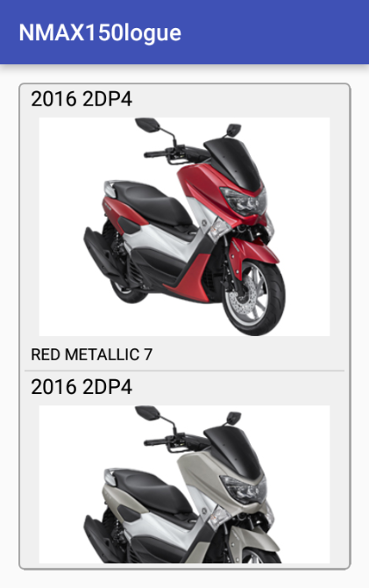Click the grey scooter's headlight

[x=244, y=488]
